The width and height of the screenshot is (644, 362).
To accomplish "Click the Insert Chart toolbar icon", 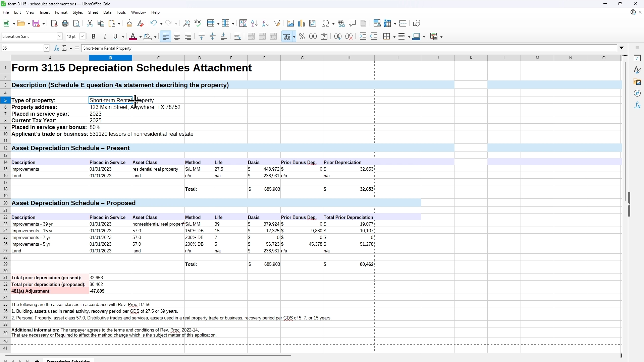I will [302, 23].
